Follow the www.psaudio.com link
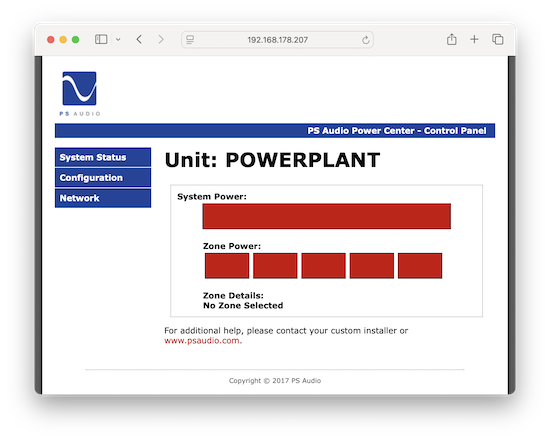 tap(202, 341)
